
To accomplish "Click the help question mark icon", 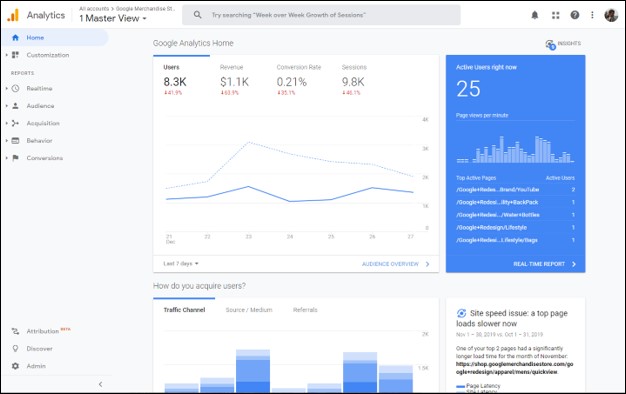I will click(x=574, y=15).
